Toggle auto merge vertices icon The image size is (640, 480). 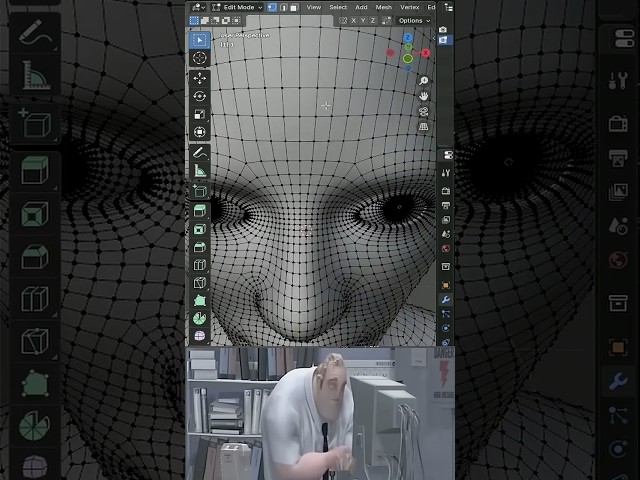[x=386, y=20]
